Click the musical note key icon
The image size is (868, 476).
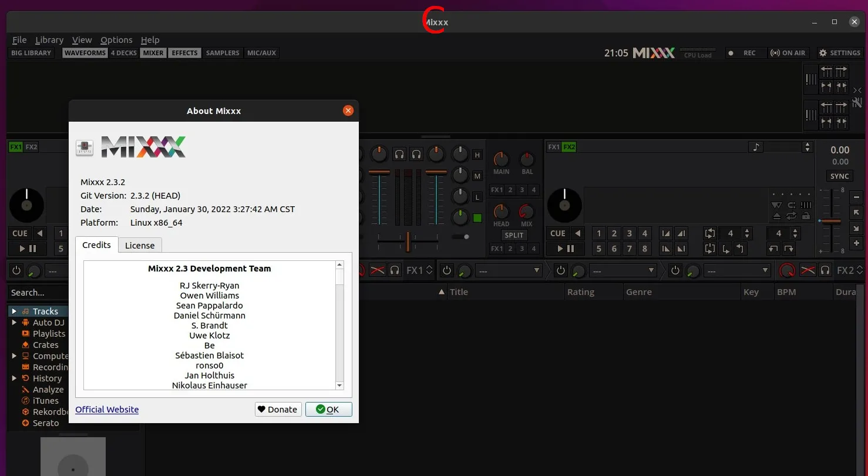[x=756, y=147]
